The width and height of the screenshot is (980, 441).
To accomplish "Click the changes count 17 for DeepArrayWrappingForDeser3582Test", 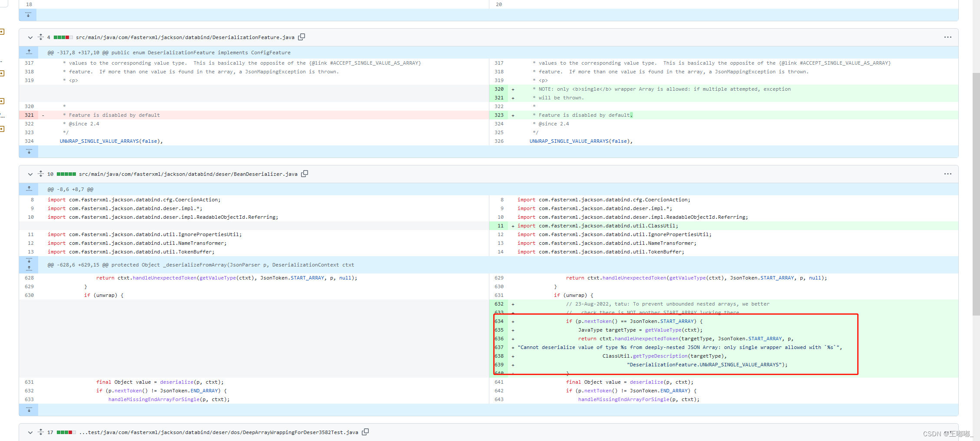I will pos(50,433).
